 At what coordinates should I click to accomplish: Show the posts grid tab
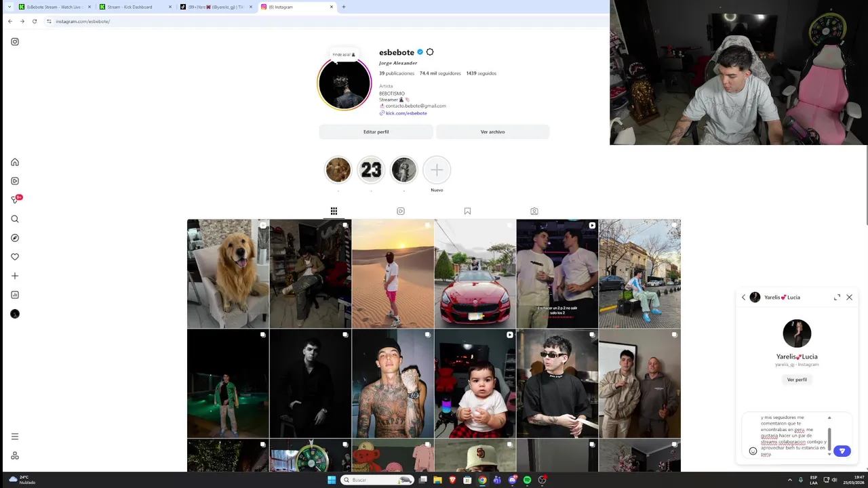click(x=334, y=211)
